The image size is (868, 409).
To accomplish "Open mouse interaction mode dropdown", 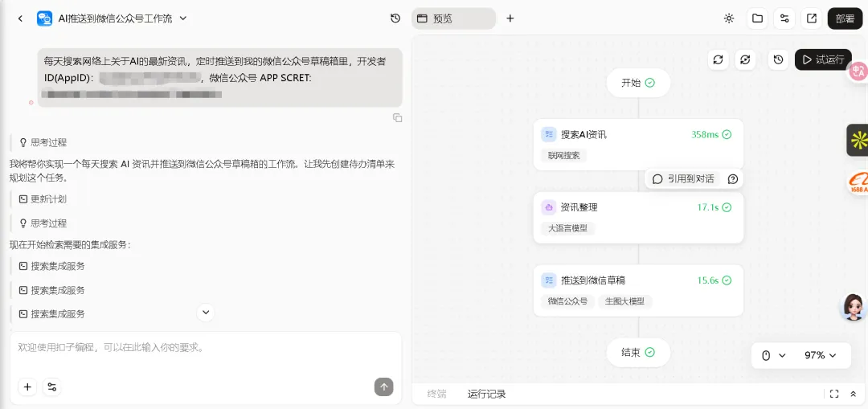I will pos(773,355).
